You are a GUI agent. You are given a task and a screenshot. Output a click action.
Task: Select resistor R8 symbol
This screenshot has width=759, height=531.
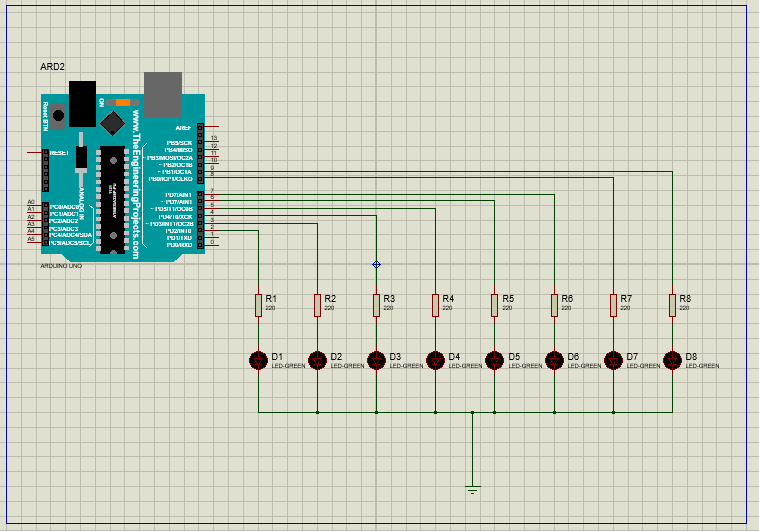tap(672, 305)
